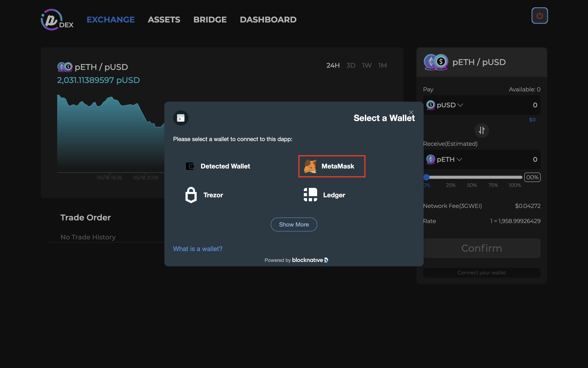
Task: Click the 05/18 21:59 chart axis label
Action: pos(145,177)
